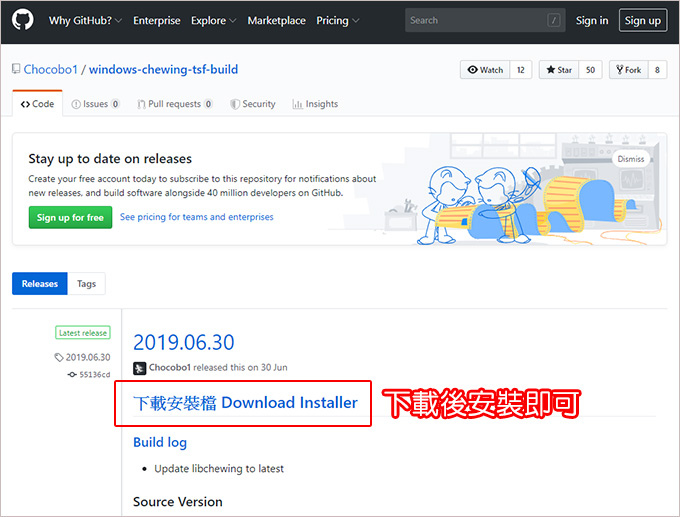Open the Insights tab
The image size is (680, 517).
[x=315, y=104]
